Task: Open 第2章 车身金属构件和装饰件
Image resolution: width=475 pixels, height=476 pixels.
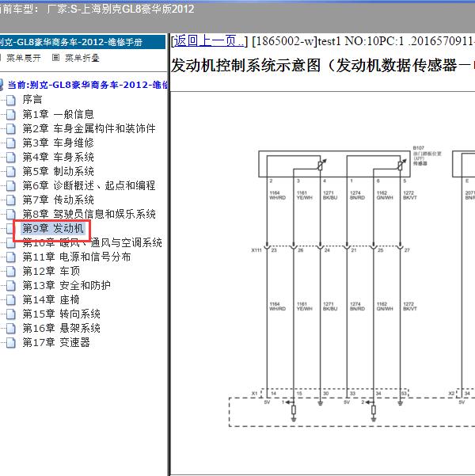Action: coord(89,128)
